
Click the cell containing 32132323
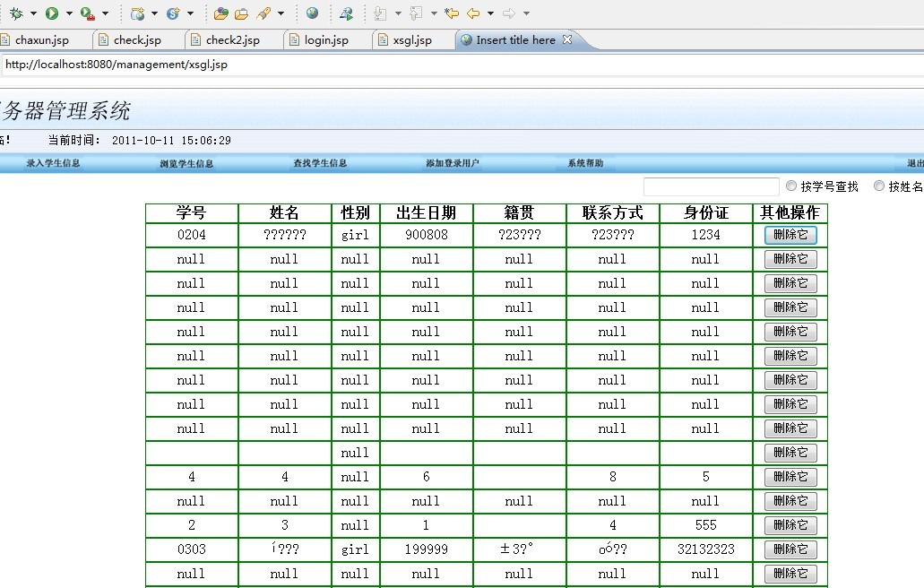tap(706, 549)
